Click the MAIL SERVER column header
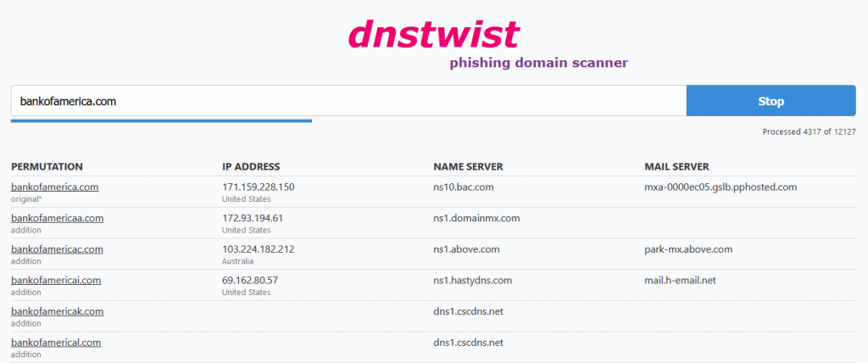This screenshot has width=868, height=363. (x=676, y=166)
